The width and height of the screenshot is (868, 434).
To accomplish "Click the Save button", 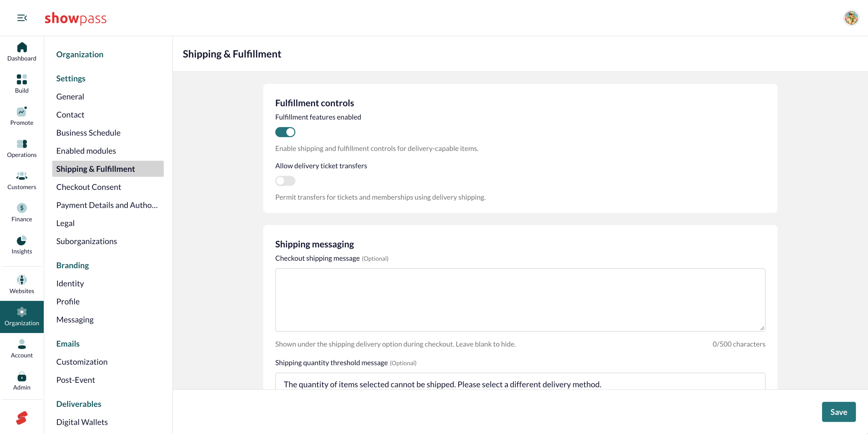I will pyautogui.click(x=838, y=412).
